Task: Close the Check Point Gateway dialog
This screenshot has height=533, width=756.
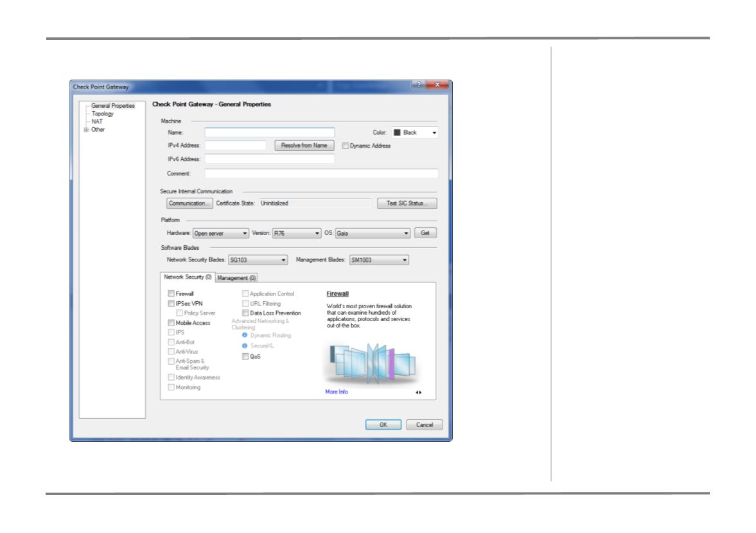Action: click(438, 85)
